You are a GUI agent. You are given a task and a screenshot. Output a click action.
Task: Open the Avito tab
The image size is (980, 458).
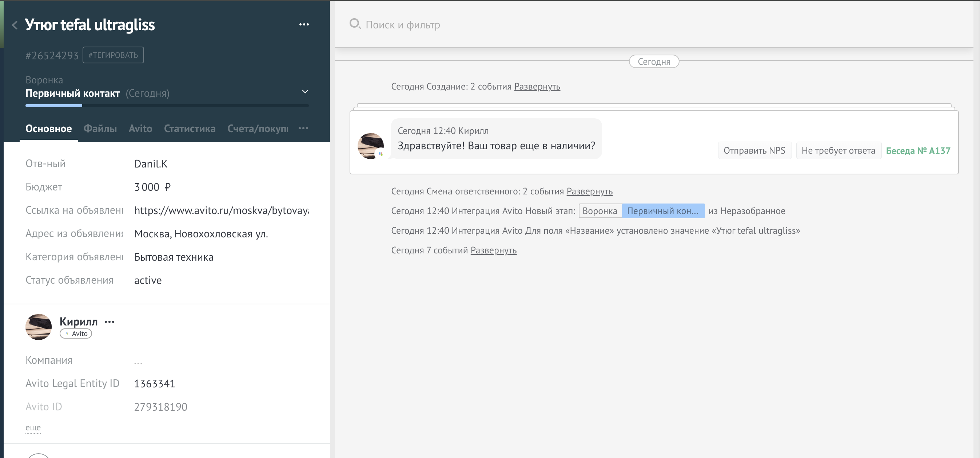[x=140, y=129]
